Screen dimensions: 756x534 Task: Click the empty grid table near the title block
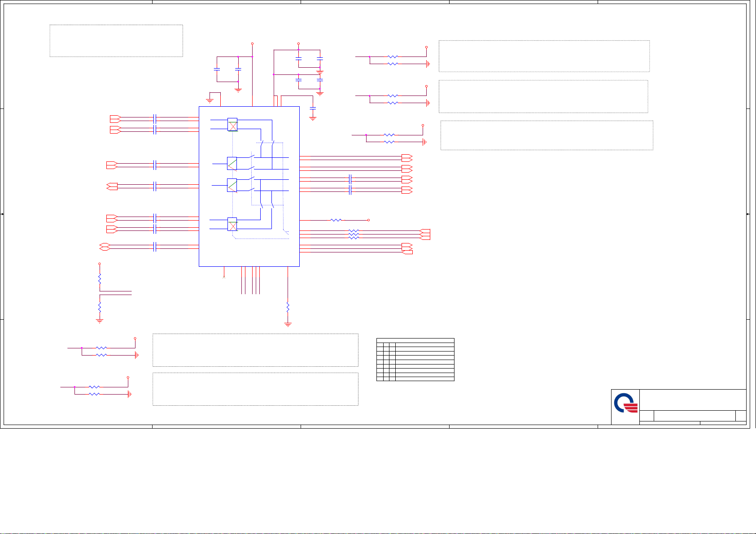pyautogui.click(x=415, y=360)
